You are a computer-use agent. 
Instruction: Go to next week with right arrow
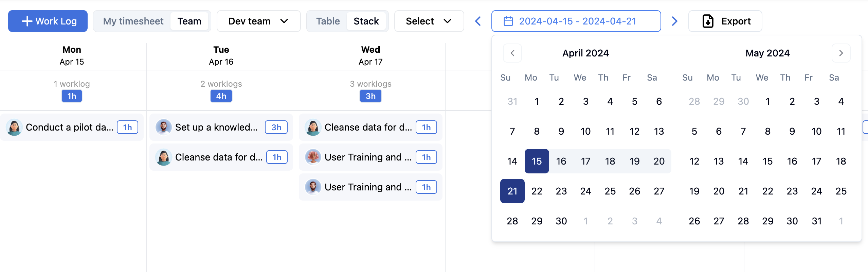[x=674, y=21]
